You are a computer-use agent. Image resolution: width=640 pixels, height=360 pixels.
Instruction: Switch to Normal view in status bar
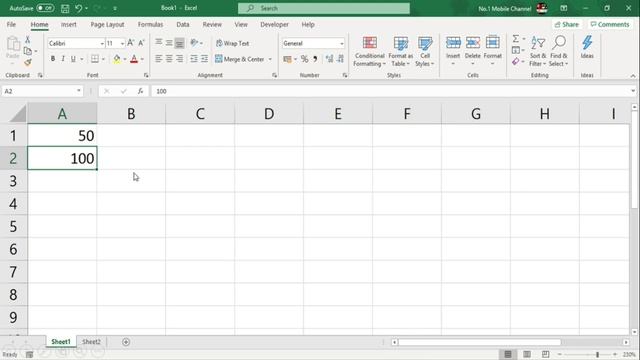(x=508, y=354)
